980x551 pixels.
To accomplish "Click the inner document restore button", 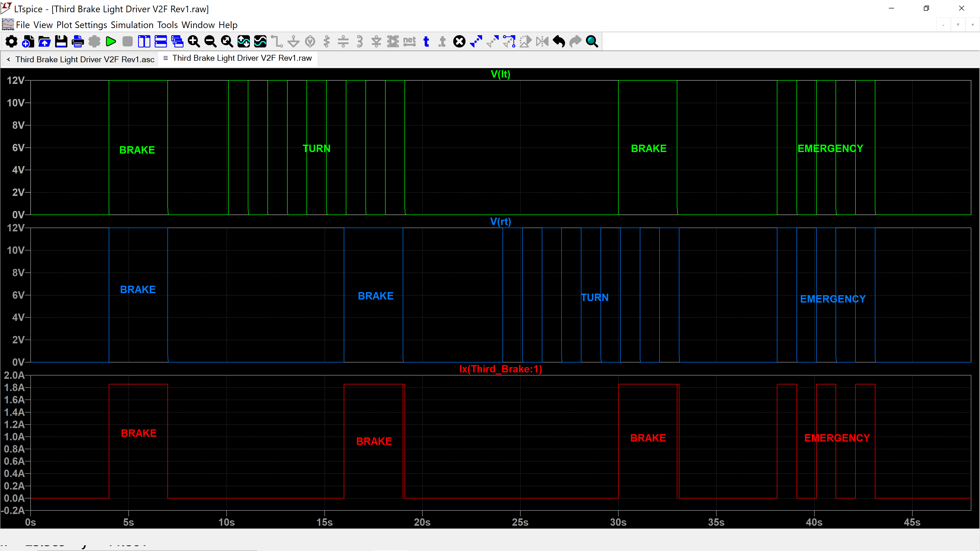I will tap(958, 25).
